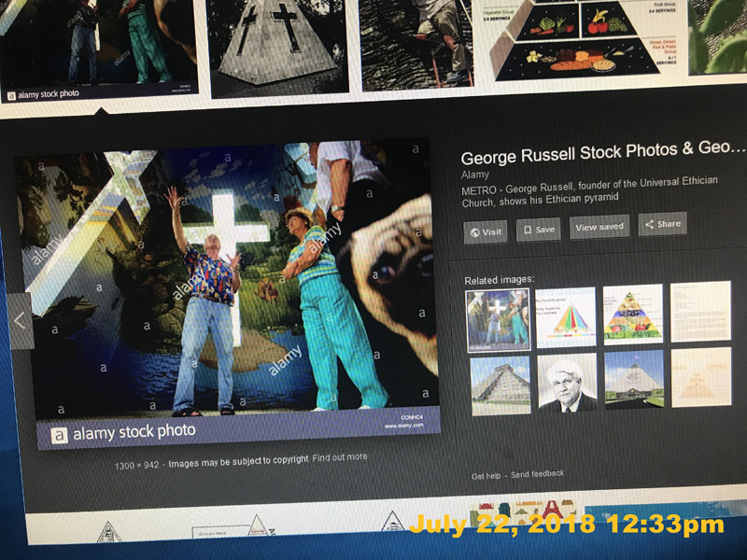Click the Visit button with globe icon
Screen dimensions: 747x560
coord(486,231)
